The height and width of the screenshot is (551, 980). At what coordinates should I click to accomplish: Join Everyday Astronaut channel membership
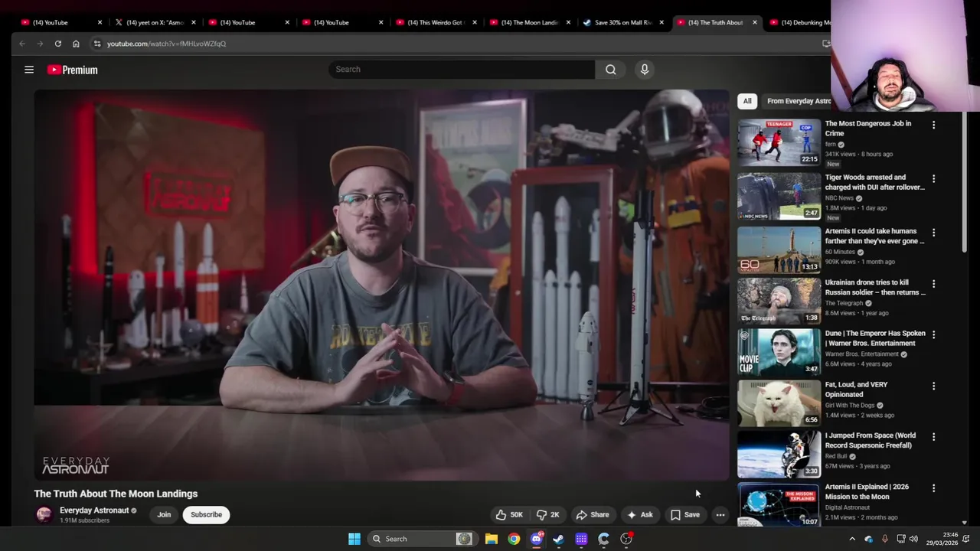(x=164, y=515)
